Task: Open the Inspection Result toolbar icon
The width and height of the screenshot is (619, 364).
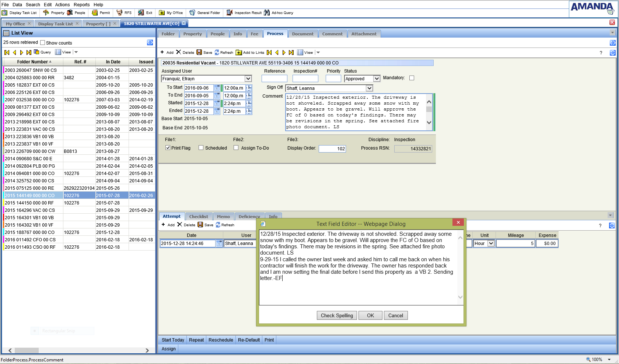Action: (230, 13)
